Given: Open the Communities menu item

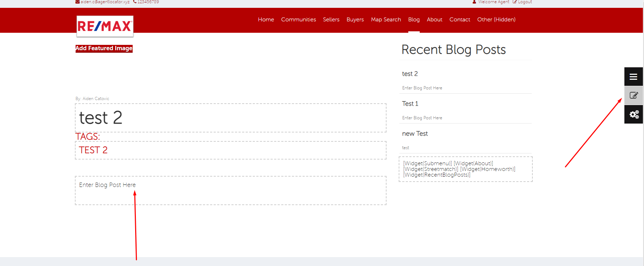Looking at the screenshot, I should pyautogui.click(x=298, y=20).
